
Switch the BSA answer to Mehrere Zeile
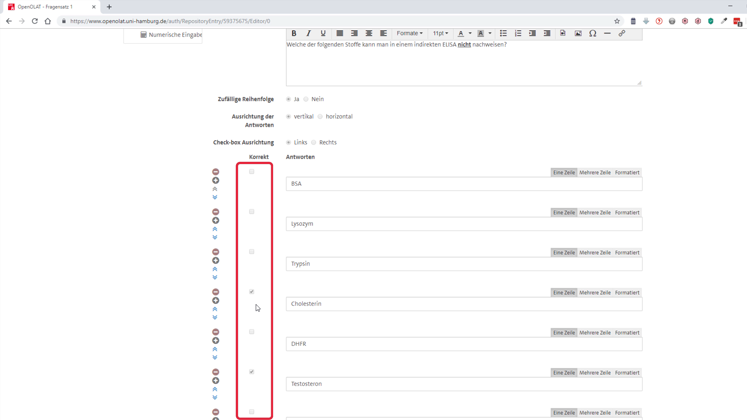pos(594,172)
